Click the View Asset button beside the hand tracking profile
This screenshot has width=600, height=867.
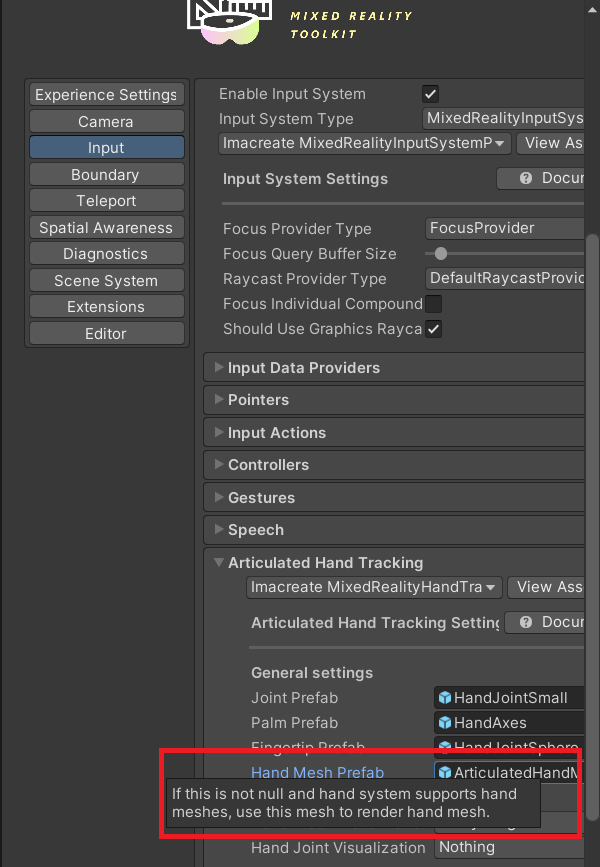click(546, 587)
